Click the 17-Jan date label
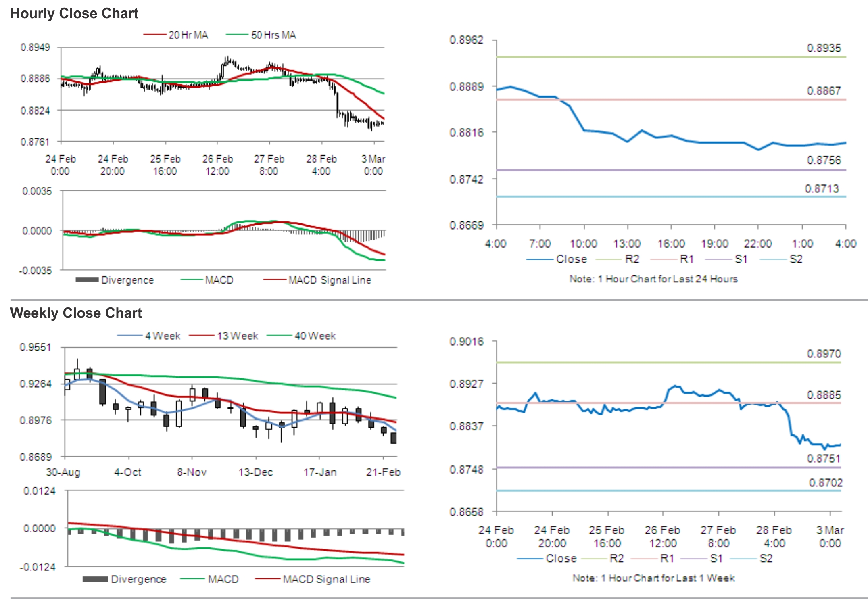 coord(320,472)
